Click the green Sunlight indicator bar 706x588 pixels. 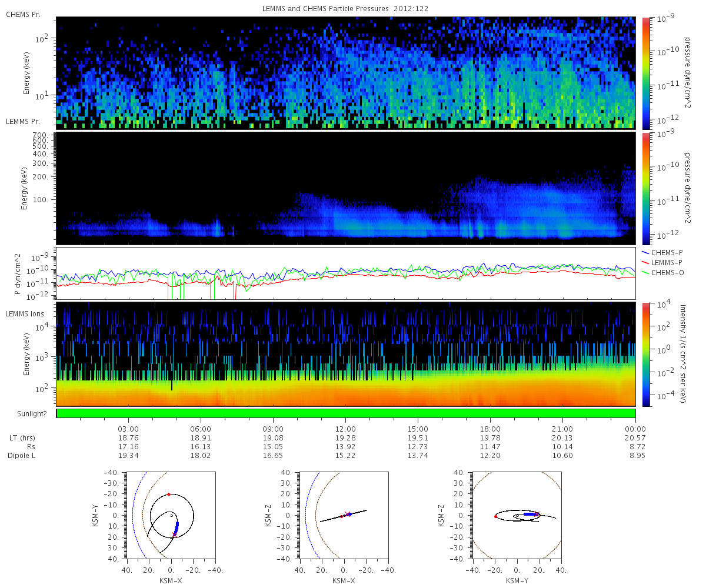pyautogui.click(x=346, y=413)
